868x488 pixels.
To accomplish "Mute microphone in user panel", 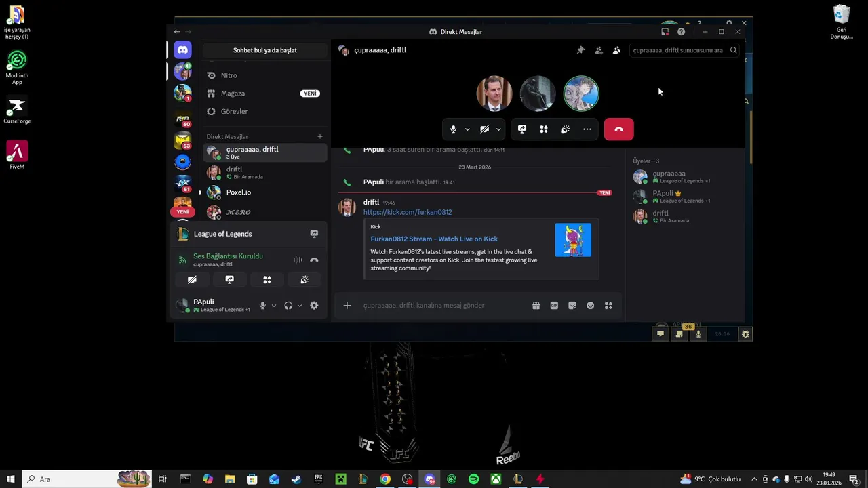I will [x=262, y=306].
